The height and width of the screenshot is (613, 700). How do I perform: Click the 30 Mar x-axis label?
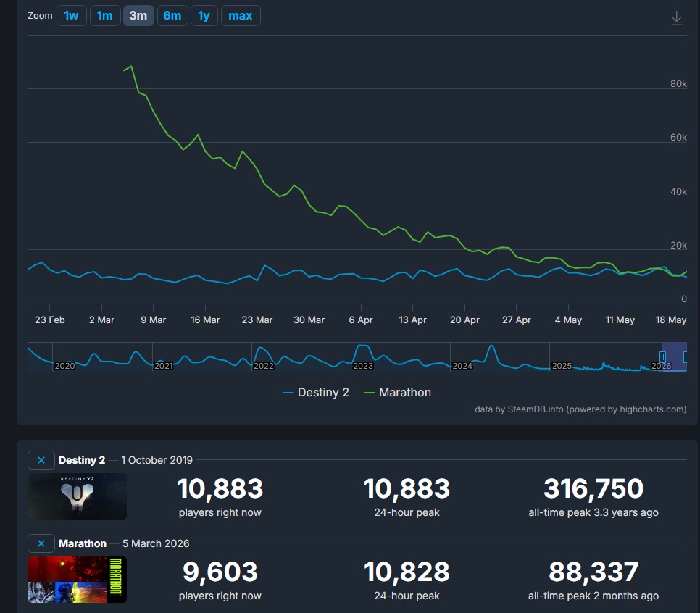coord(309,320)
